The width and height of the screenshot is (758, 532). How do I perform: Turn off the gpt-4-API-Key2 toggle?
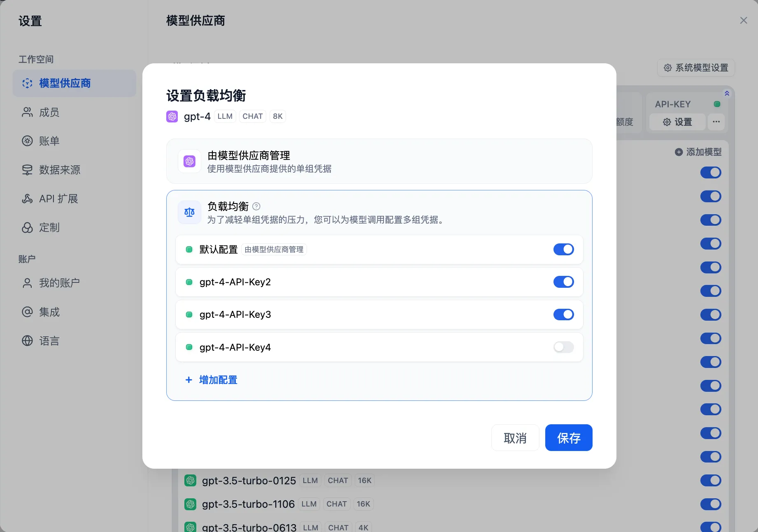[x=563, y=282]
